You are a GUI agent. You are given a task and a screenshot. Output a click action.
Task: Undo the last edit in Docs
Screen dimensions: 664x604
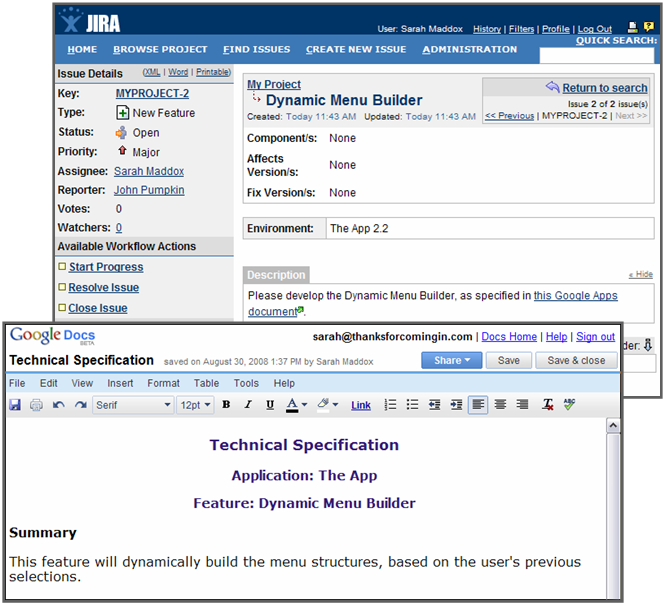58,405
